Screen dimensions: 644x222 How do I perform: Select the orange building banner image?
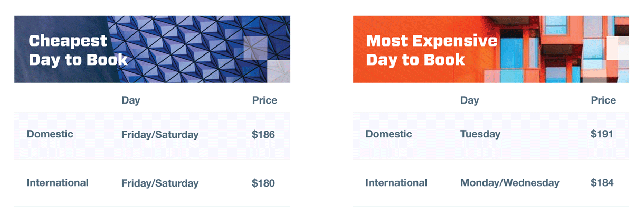pyautogui.click(x=491, y=49)
